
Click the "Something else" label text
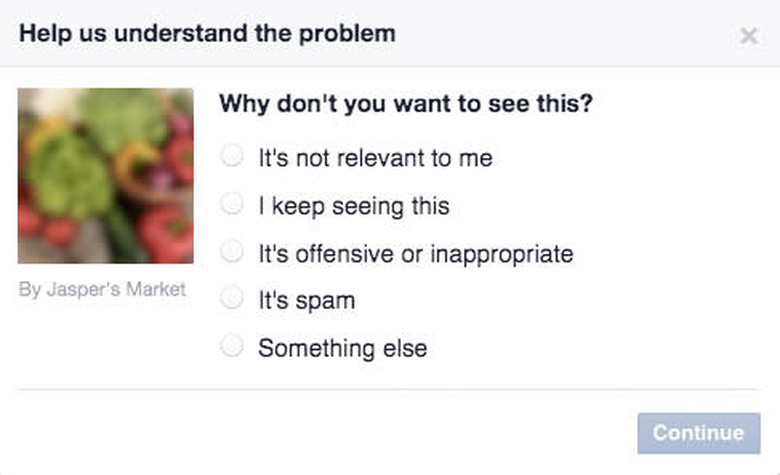[343, 348]
